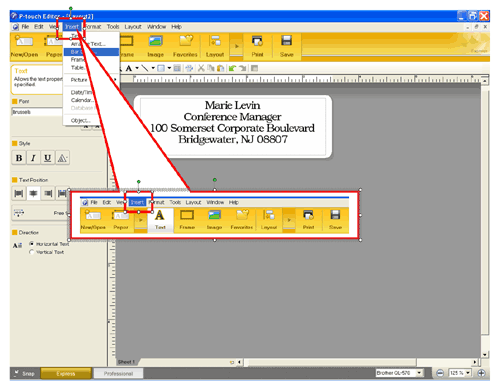Click the Cut scissors icon
Image resolution: width=500 pixels, height=386 pixels.
[201, 69]
